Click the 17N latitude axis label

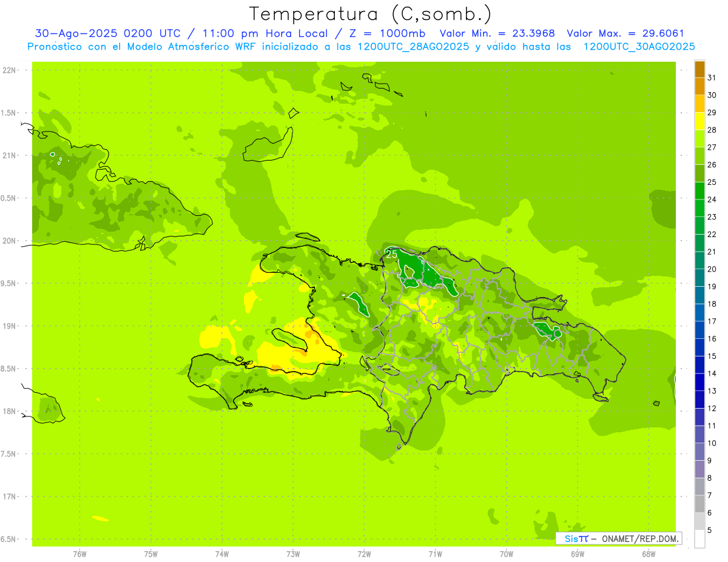[x=9, y=497]
